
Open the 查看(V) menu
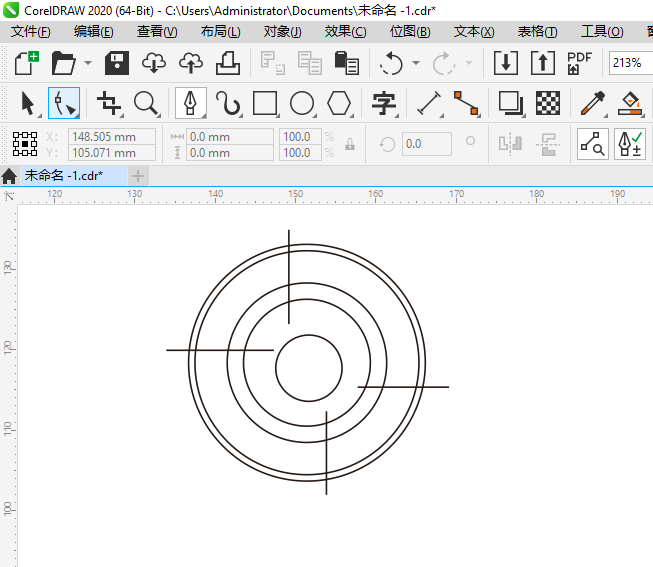157,32
